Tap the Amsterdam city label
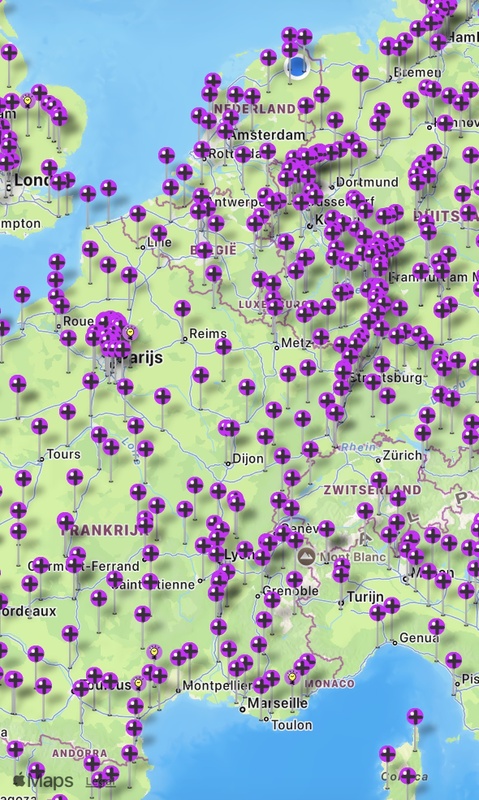The height and width of the screenshot is (800, 479). [x=267, y=135]
